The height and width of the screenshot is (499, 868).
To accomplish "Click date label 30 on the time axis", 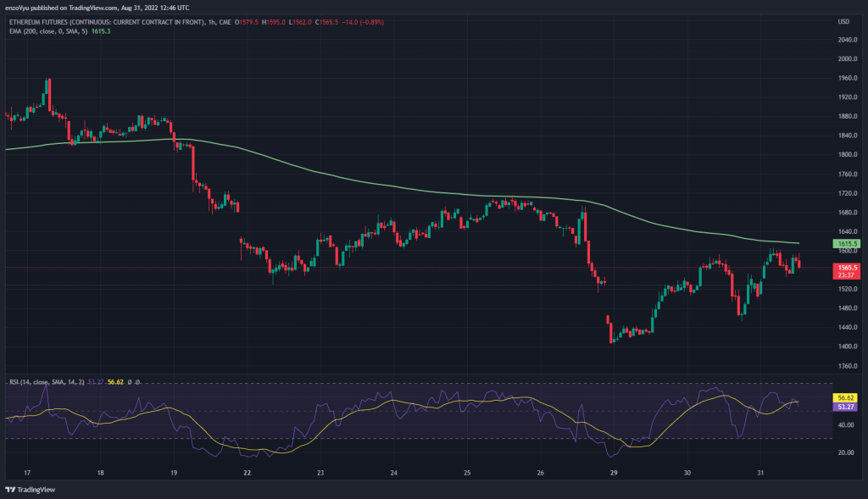I will (687, 473).
